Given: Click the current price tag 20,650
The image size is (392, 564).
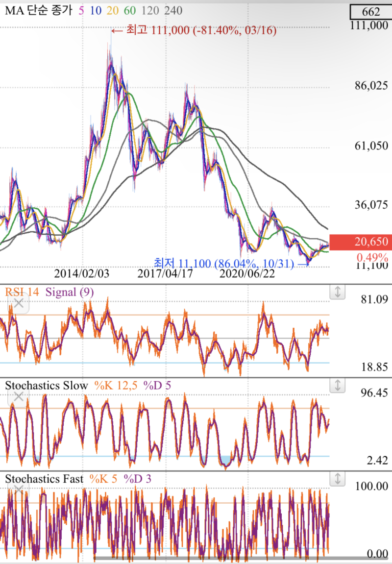Looking at the screenshot, I should coord(360,242).
